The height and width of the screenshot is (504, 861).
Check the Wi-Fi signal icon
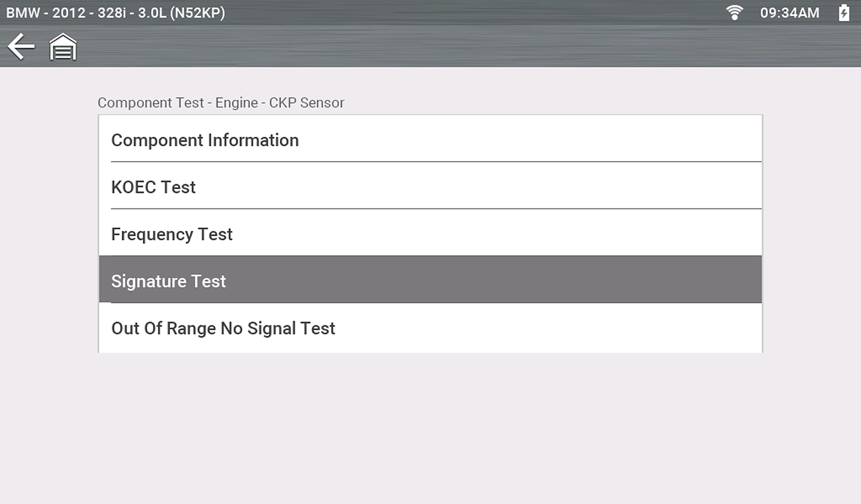[x=734, y=12]
